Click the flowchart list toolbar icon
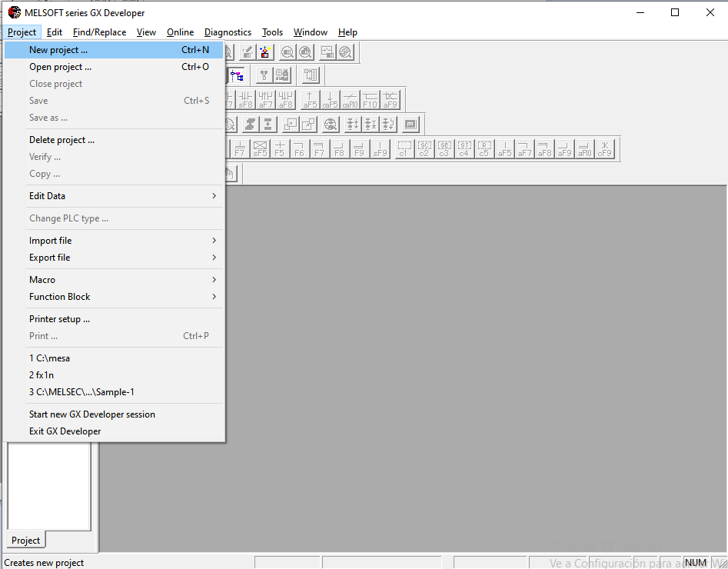Screen dimensions: 728x569 pos(311,75)
